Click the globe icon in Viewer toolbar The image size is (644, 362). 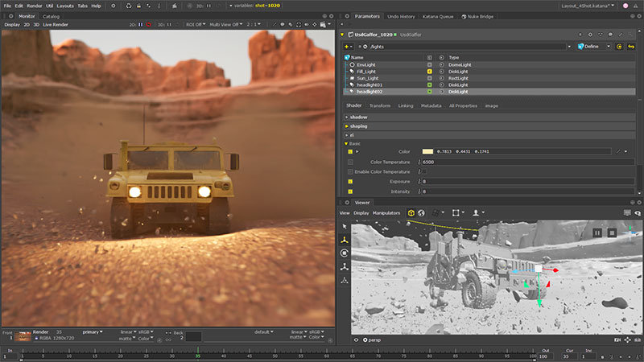tap(421, 212)
